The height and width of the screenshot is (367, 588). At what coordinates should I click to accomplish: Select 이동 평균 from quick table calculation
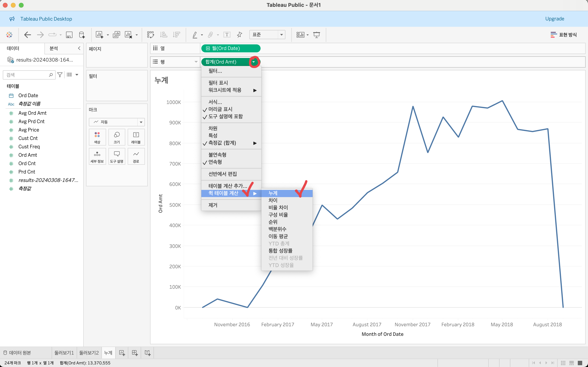278,236
